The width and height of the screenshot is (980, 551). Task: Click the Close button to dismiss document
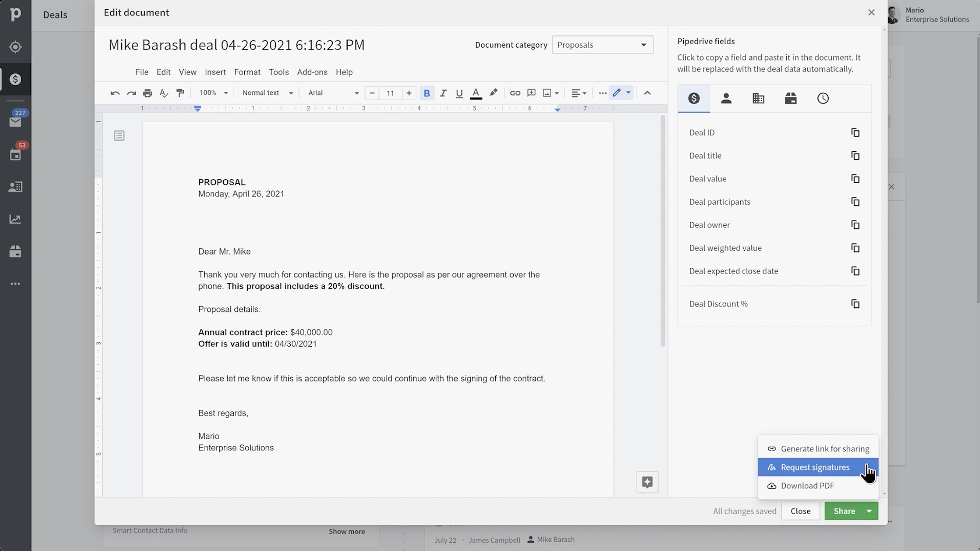[800, 511]
